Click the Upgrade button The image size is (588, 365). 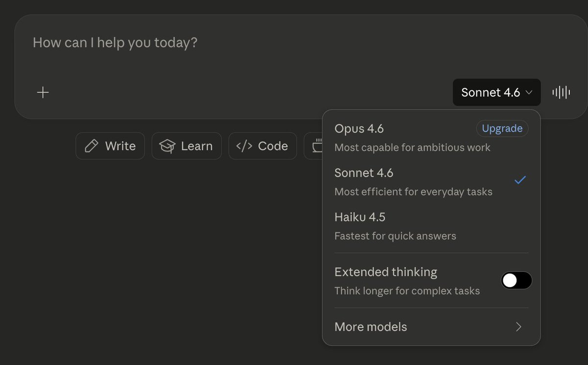pyautogui.click(x=502, y=129)
